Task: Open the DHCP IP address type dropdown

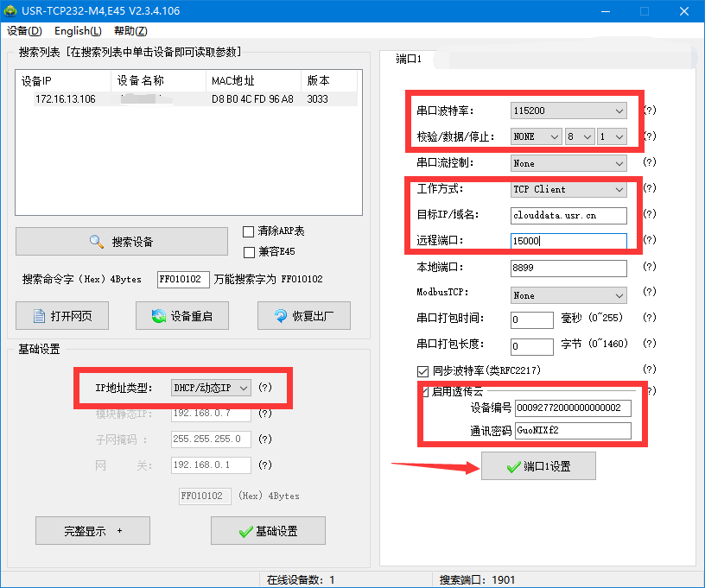Action: [211, 388]
